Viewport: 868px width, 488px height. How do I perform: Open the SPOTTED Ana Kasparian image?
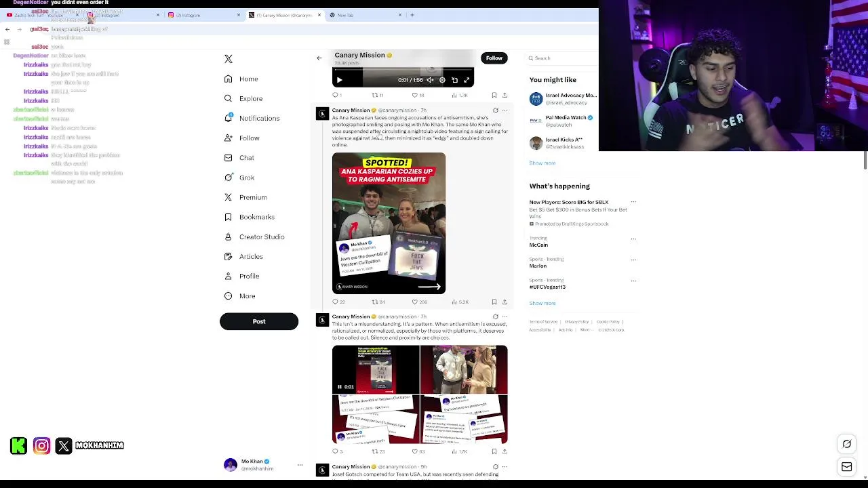pos(389,223)
